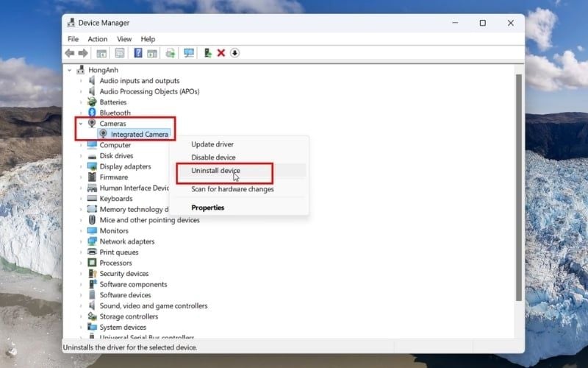Close the Device Manager window

pyautogui.click(x=510, y=23)
